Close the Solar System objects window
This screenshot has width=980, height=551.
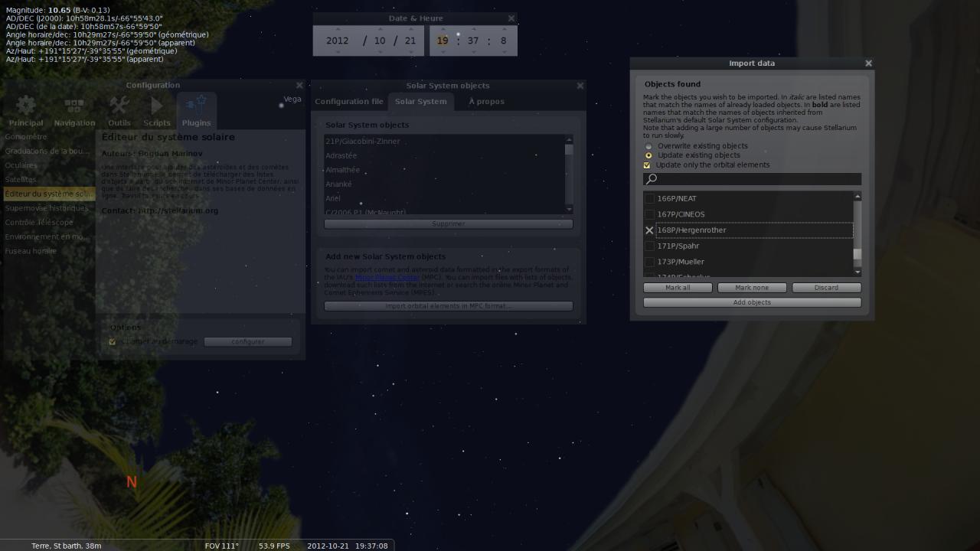coord(580,86)
